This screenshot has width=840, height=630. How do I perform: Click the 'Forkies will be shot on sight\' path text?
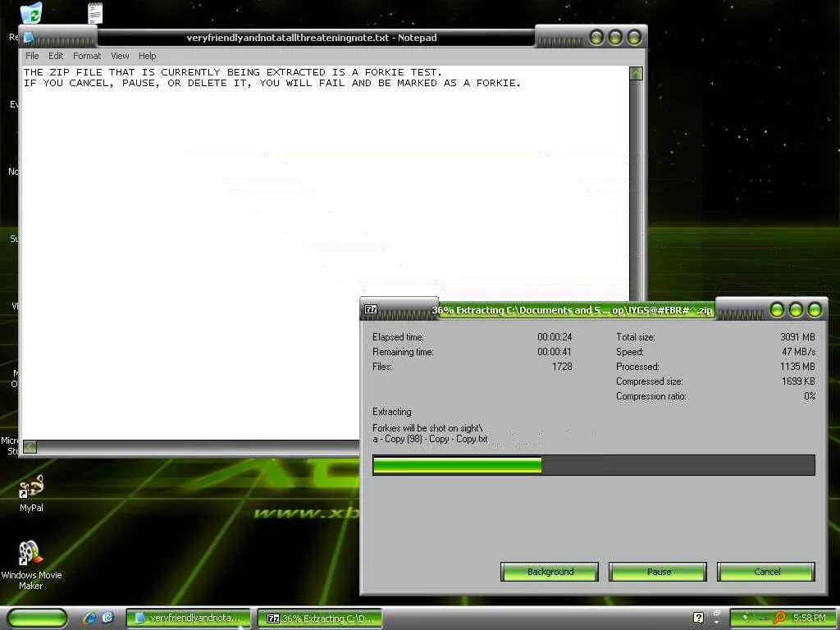(427, 428)
